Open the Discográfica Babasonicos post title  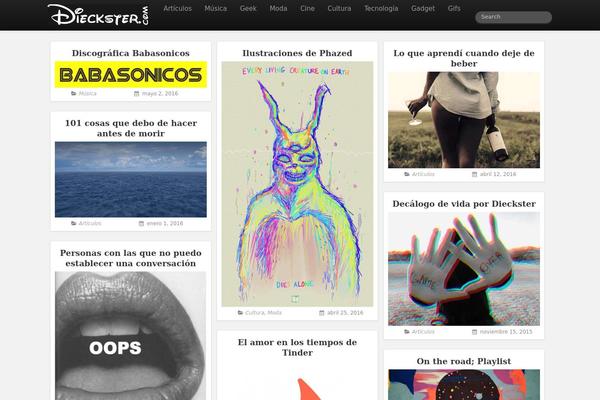pos(130,53)
